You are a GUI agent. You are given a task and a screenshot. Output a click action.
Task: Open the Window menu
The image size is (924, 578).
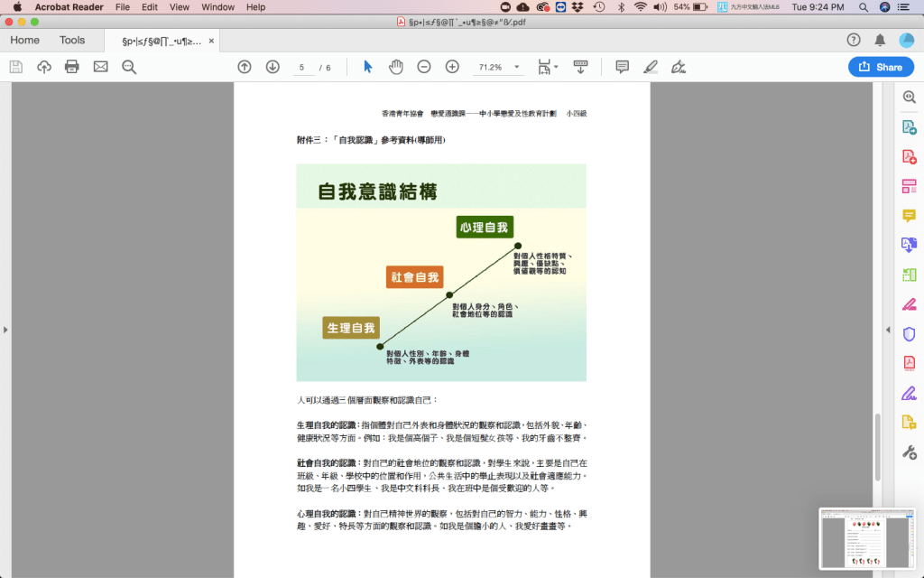[x=217, y=7]
